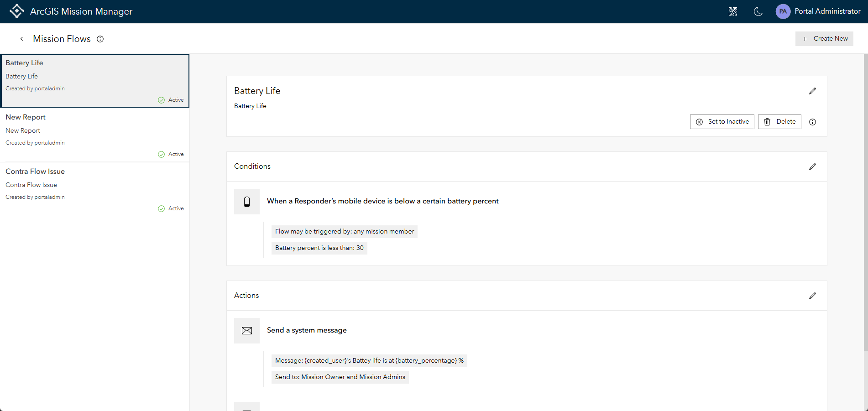Select the Battery Life flow in the list
This screenshot has height=411, width=868.
tap(94, 81)
